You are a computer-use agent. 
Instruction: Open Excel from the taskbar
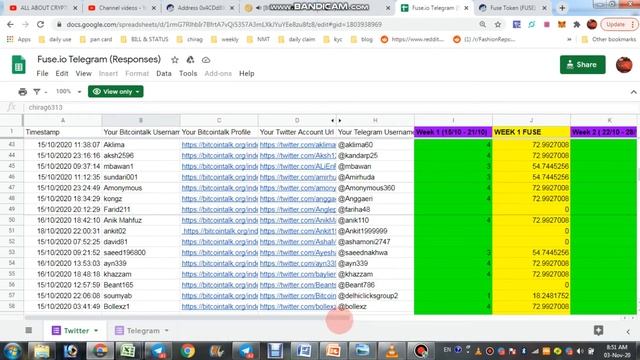128,351
